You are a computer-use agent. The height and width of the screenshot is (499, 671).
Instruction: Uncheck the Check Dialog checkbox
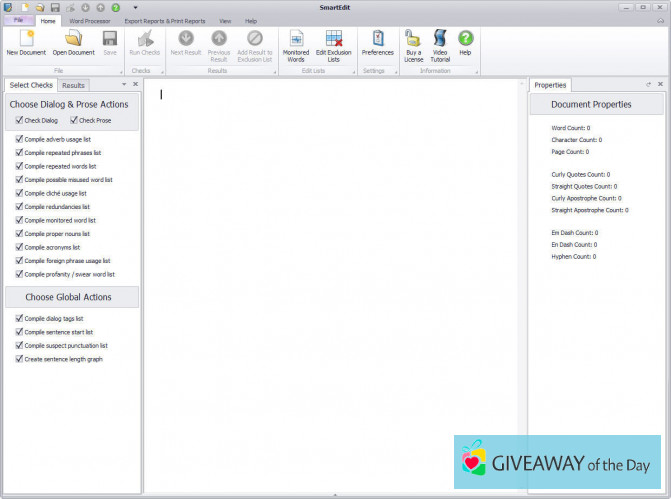point(19,120)
